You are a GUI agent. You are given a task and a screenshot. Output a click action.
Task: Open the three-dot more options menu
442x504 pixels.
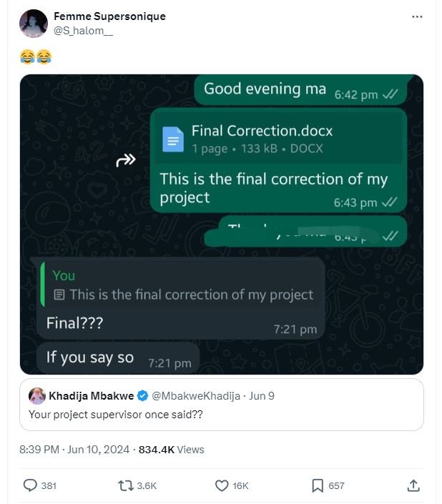pyautogui.click(x=418, y=17)
